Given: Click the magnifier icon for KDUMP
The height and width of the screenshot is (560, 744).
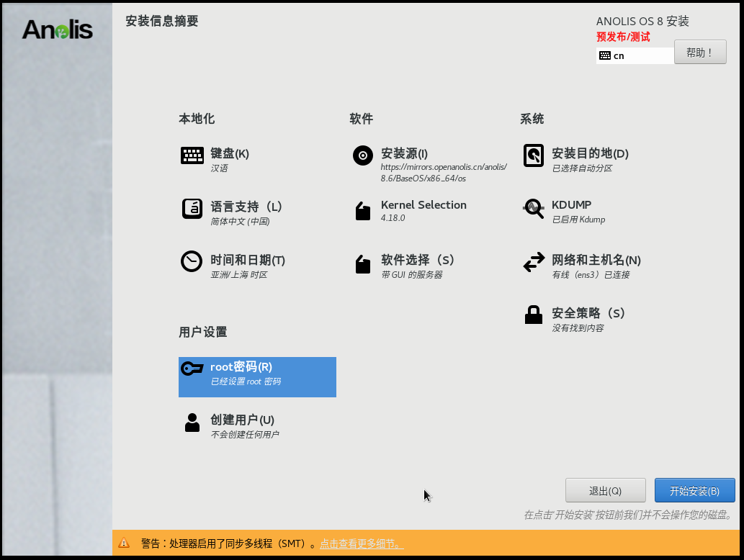Looking at the screenshot, I should (534, 209).
